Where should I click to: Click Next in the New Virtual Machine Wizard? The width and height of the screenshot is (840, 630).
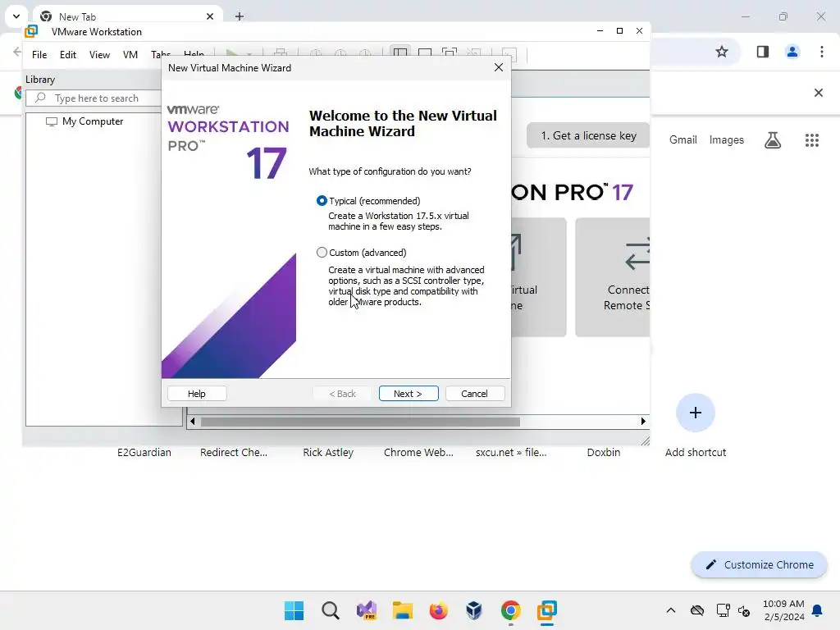tap(409, 394)
